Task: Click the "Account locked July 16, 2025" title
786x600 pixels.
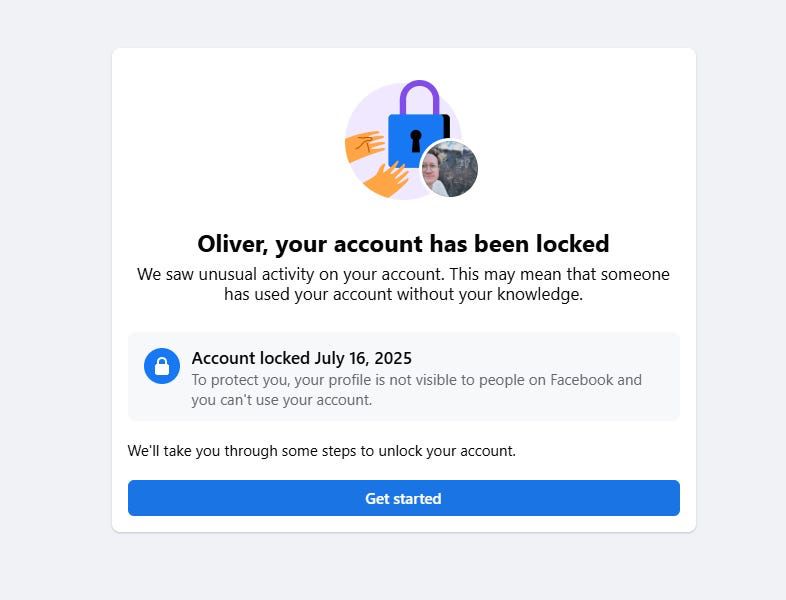Action: pyautogui.click(x=301, y=358)
